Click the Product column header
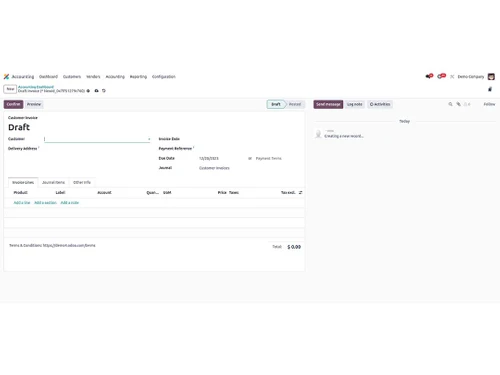This screenshot has height=375, width=500. [x=21, y=193]
